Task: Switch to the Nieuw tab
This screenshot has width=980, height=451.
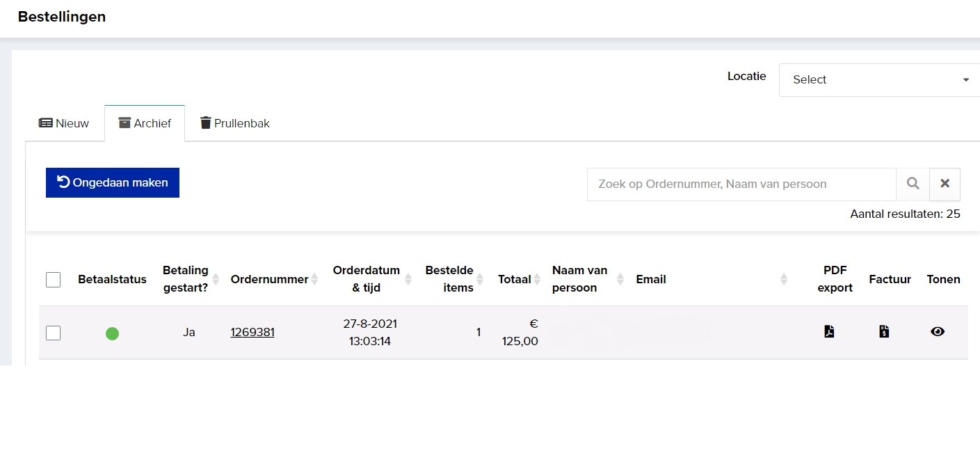Action: (x=65, y=123)
